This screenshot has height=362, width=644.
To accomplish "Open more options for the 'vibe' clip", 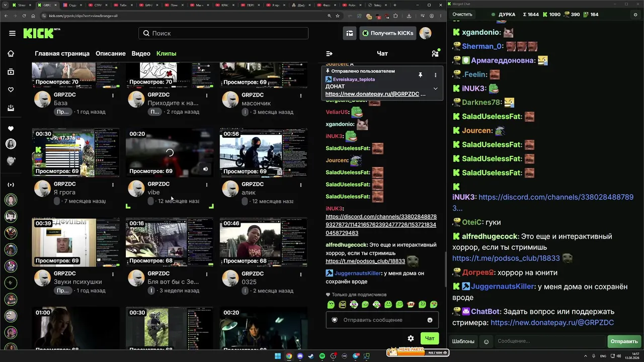I will pyautogui.click(x=207, y=185).
